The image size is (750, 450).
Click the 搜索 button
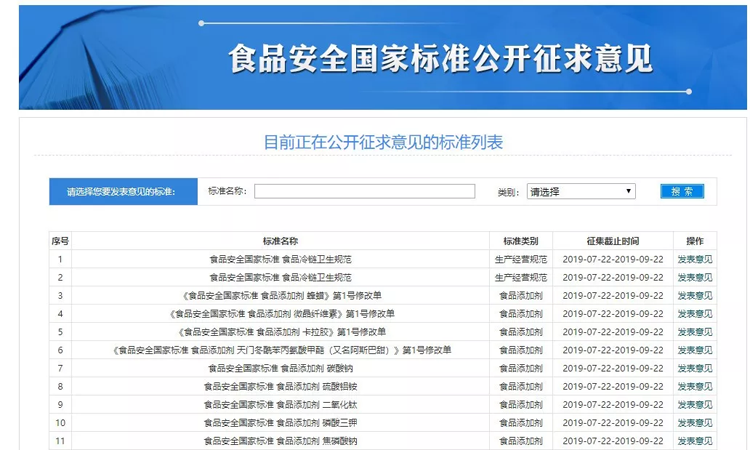(x=682, y=192)
